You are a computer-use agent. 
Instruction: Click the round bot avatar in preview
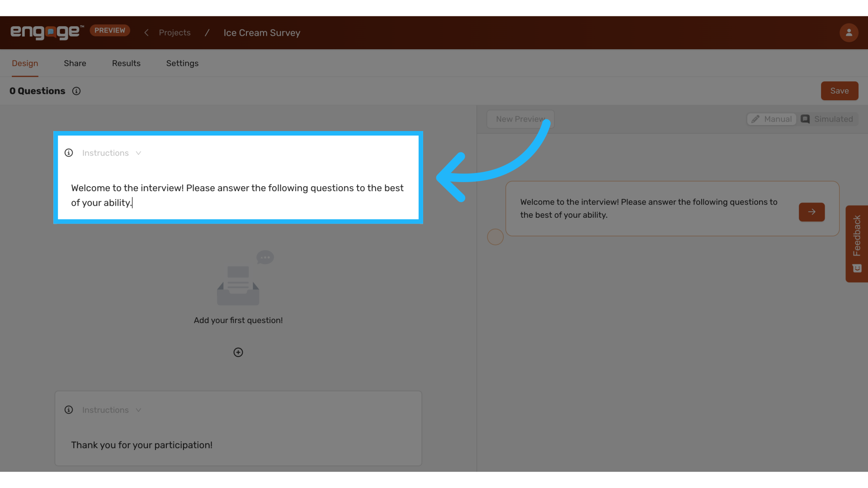pos(495,237)
